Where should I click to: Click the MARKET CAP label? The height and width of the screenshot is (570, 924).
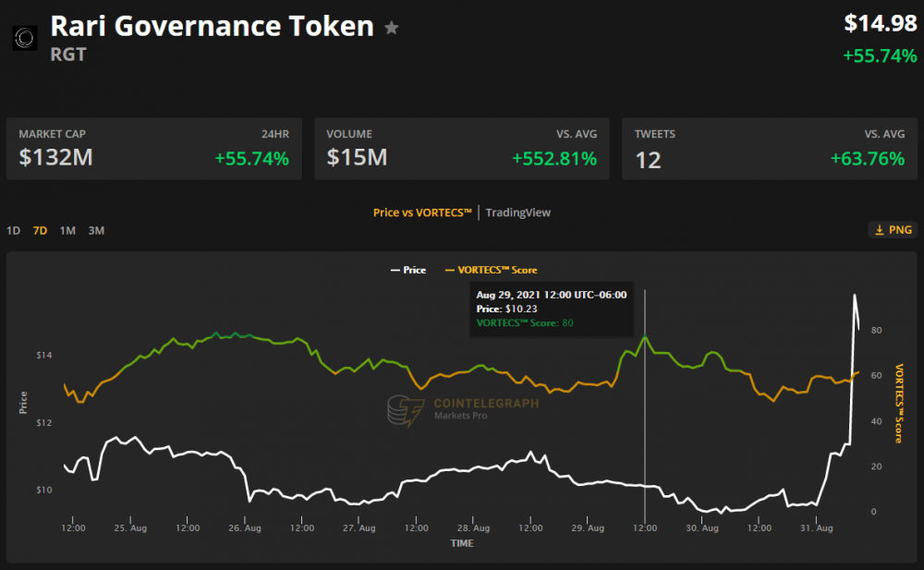coord(53,134)
